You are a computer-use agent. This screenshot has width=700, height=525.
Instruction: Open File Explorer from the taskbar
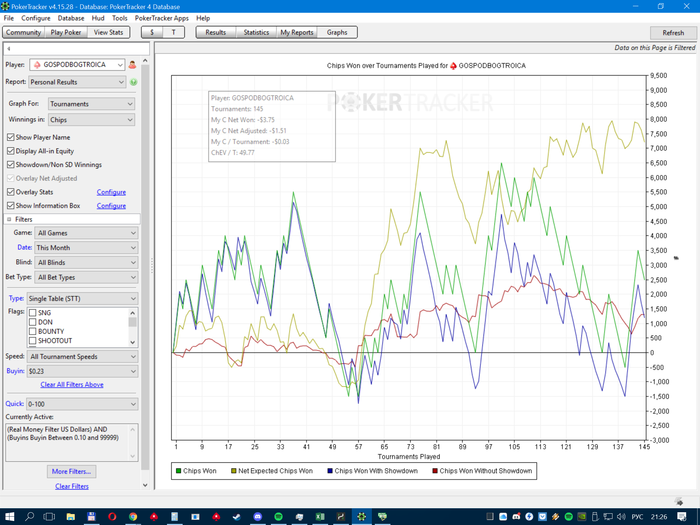(71, 517)
